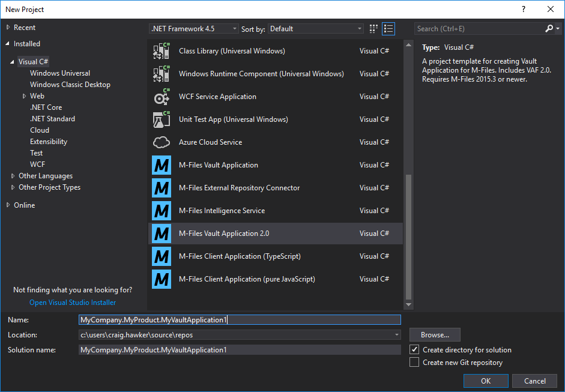This screenshot has width=565, height=392.
Task: Select the WCF Service Application template icon
Action: (161, 96)
